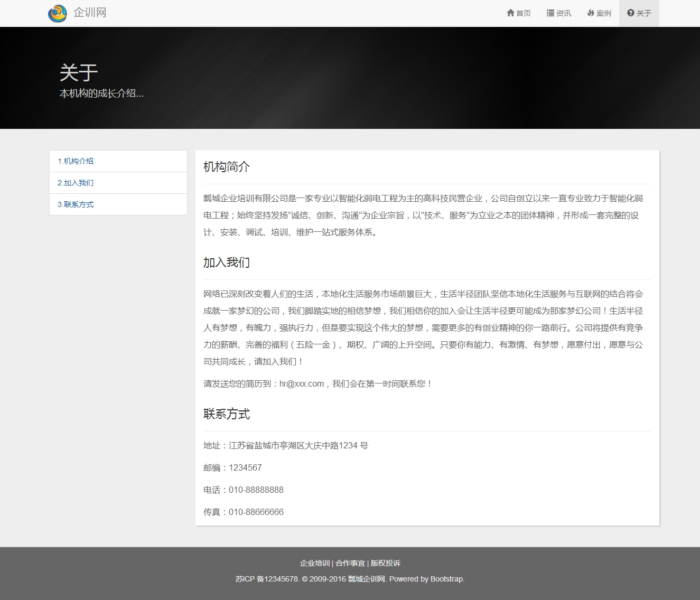Open the 合作事宜 footer link
This screenshot has width=700, height=600.
pyautogui.click(x=350, y=563)
